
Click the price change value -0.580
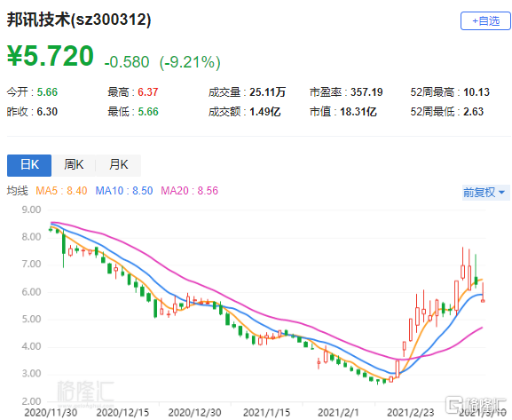click(x=127, y=62)
